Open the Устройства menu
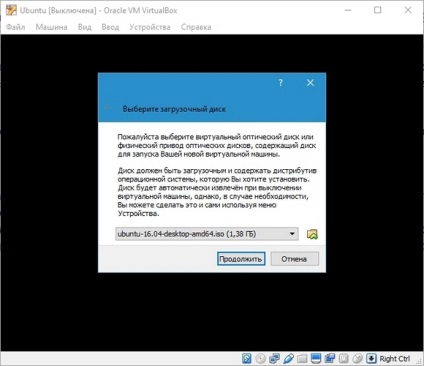Viewport: 424px width, 366px height. click(150, 27)
